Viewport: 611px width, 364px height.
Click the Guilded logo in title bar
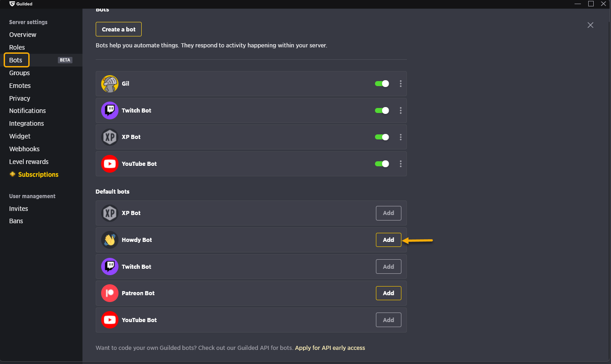click(12, 4)
